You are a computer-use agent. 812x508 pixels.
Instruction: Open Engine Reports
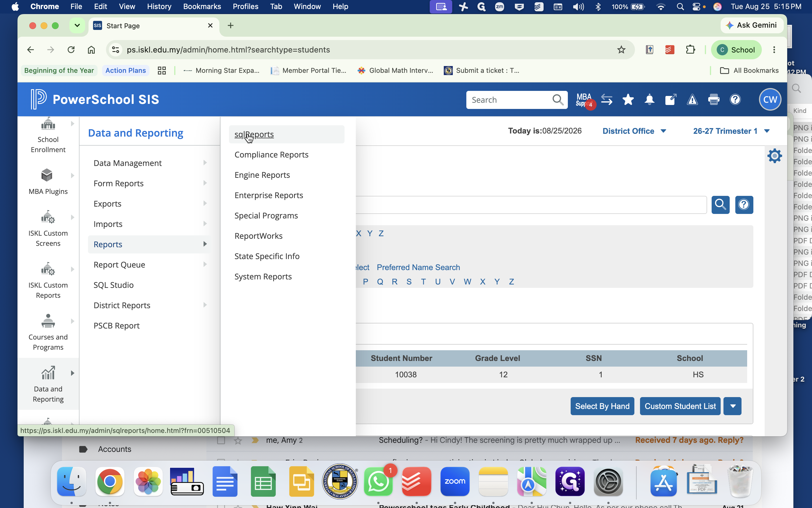(x=262, y=175)
